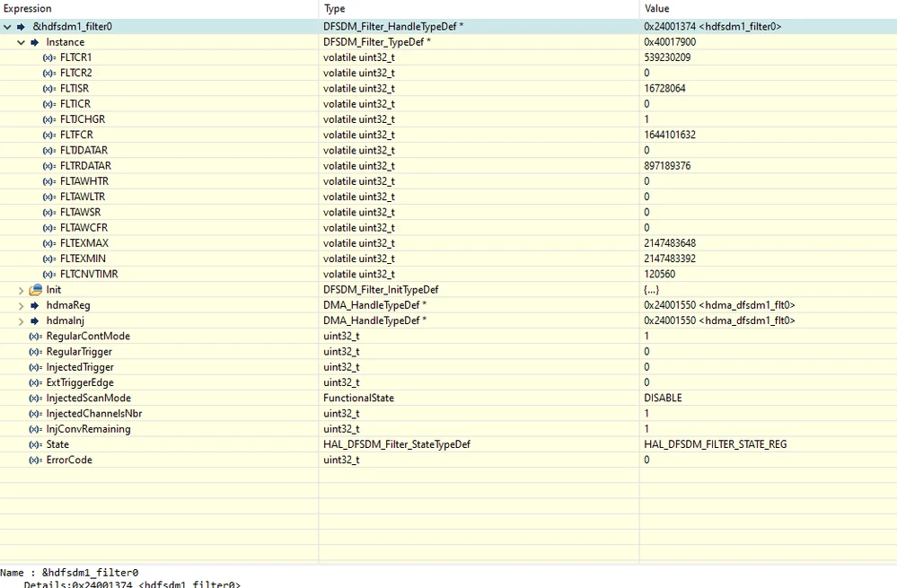Click the variable icon beside RegularTrigger
The image size is (897, 588).
click(36, 352)
